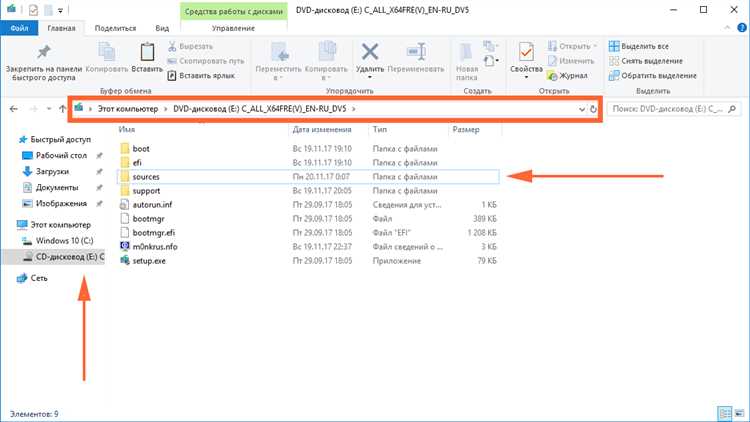Click Select none (Снять выделение)
Screen dimensions: 750x422
click(x=646, y=61)
